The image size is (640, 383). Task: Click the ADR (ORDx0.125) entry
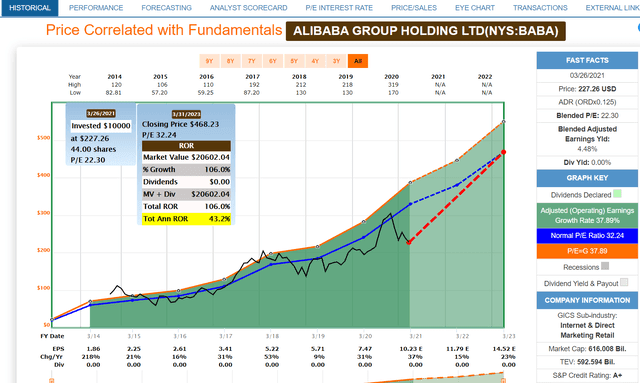pos(587,102)
